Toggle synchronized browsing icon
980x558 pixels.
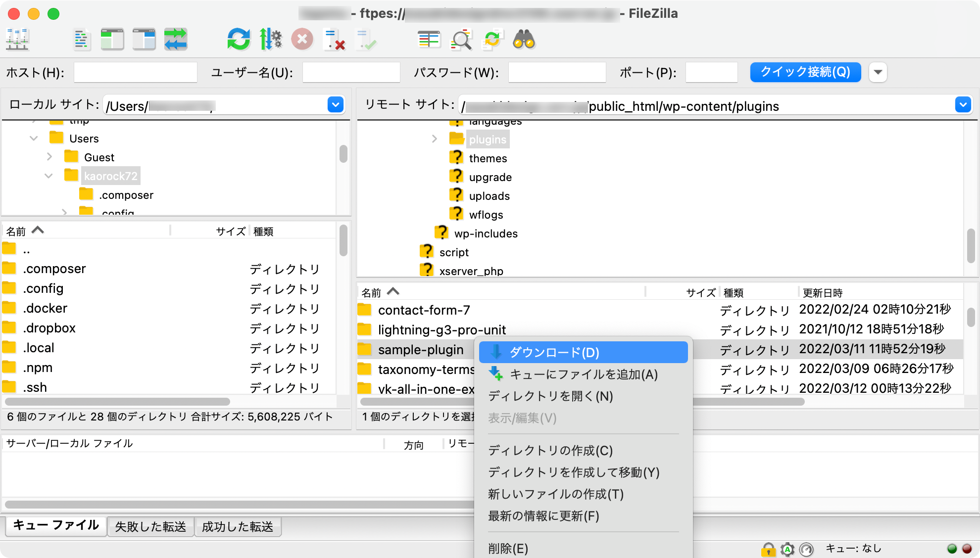(x=492, y=40)
